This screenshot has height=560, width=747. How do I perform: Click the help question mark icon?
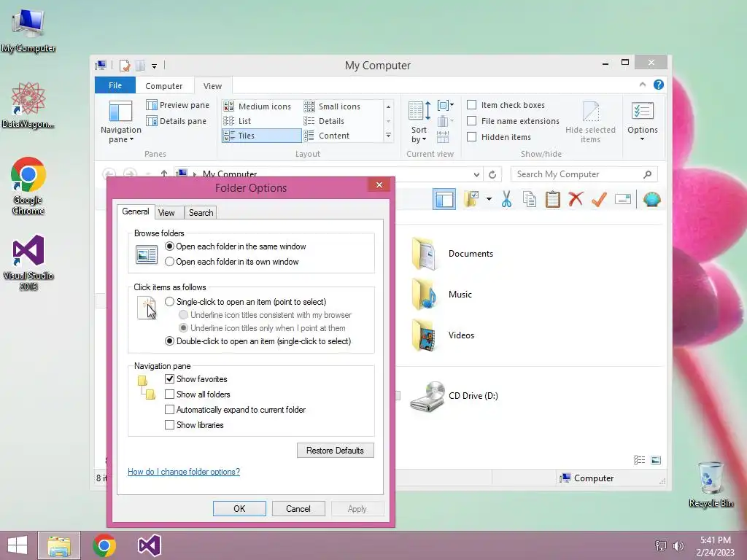pyautogui.click(x=659, y=85)
